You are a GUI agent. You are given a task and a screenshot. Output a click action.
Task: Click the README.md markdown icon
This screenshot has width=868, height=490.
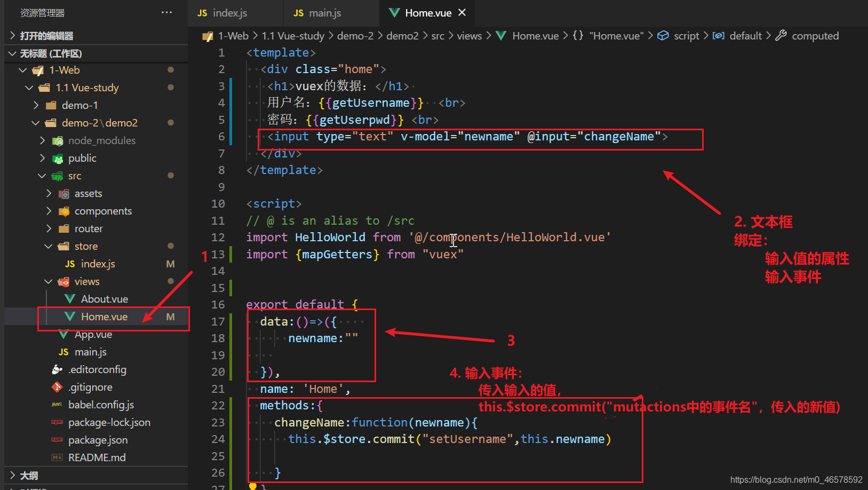57,457
